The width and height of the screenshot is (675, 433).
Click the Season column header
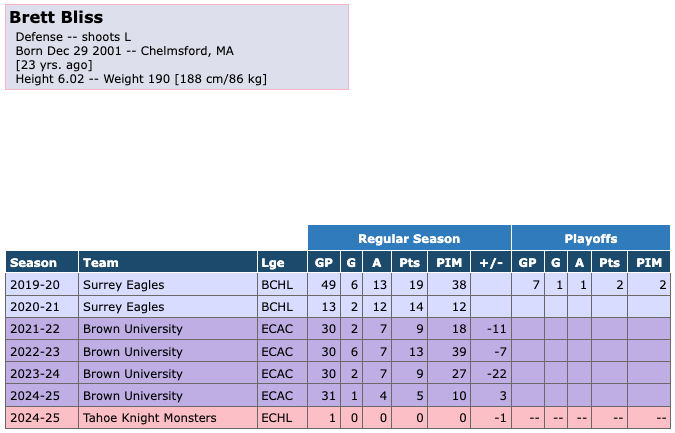tap(33, 263)
